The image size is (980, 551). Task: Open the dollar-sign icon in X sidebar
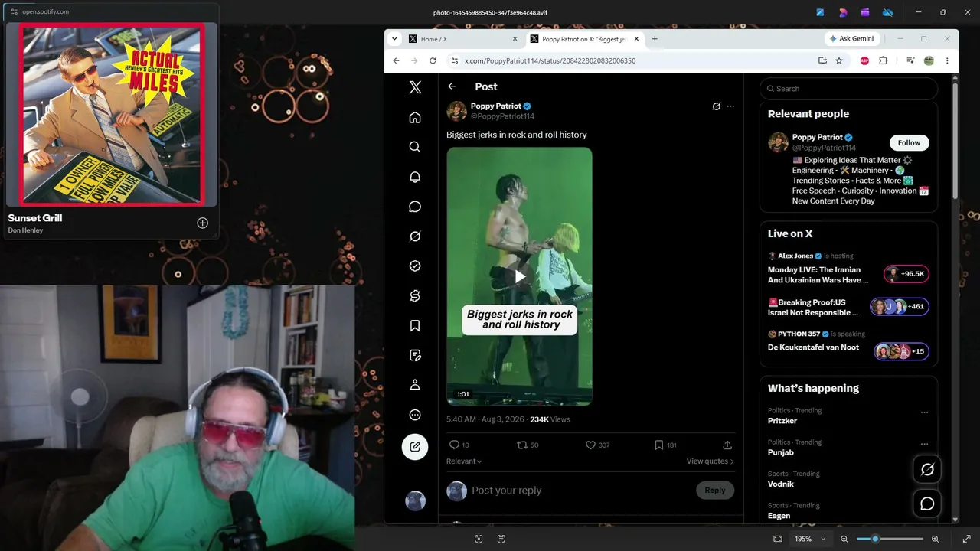pyautogui.click(x=415, y=296)
